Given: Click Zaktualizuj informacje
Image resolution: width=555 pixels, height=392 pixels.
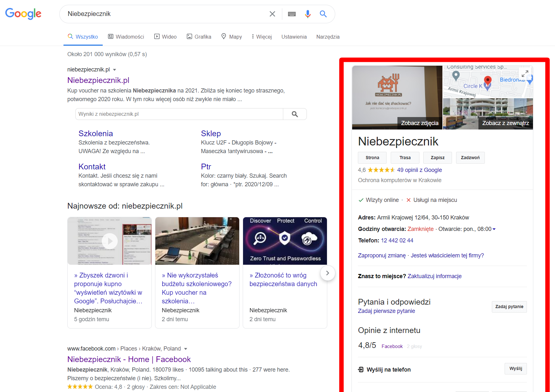Looking at the screenshot, I should point(434,276).
